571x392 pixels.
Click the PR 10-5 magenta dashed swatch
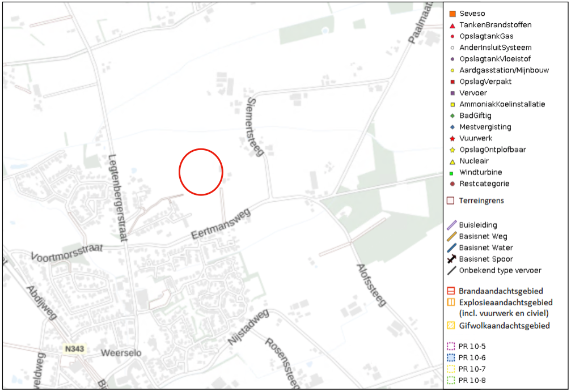coord(451,346)
